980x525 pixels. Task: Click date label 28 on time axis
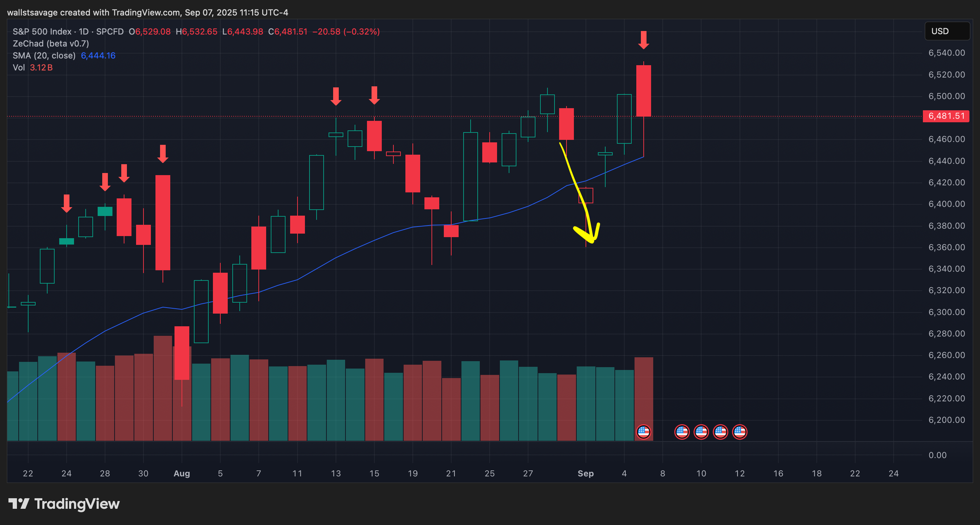[x=105, y=474]
